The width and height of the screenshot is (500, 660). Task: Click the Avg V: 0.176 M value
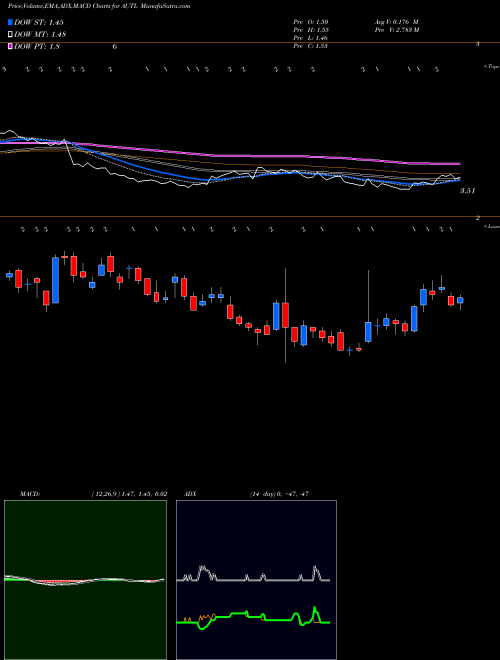coord(396,22)
